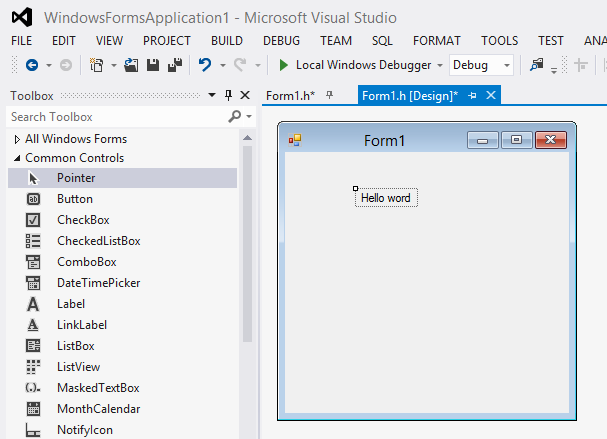Select the CheckBox control icon
This screenshot has height=439, width=607.
point(33,220)
